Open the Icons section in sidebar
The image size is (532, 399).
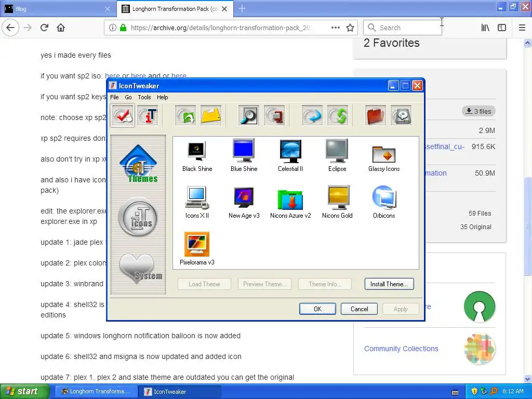tap(138, 217)
